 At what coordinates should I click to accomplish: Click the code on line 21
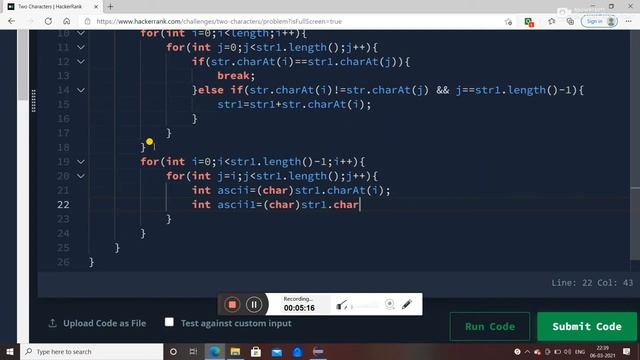coord(291,190)
